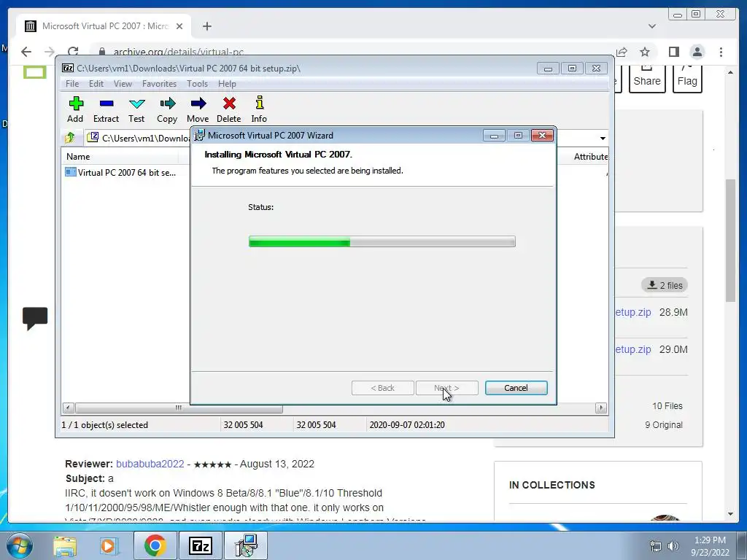Switch to Chrome in the taskbar
The width and height of the screenshot is (747, 560).
point(155,545)
